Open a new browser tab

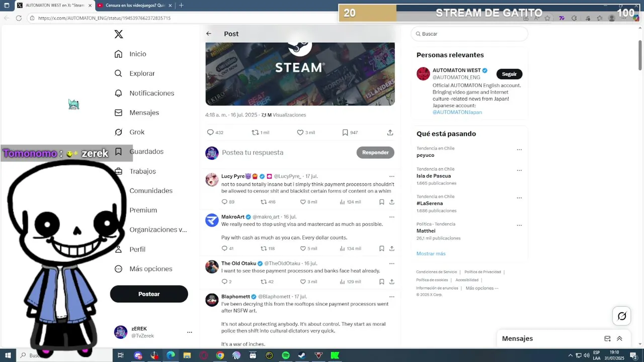pos(181,6)
